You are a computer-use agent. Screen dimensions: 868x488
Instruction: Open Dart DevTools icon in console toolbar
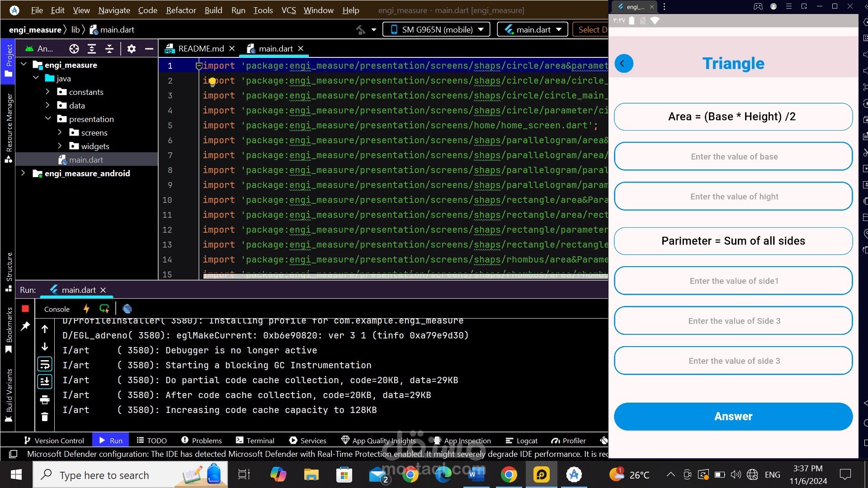(127, 309)
